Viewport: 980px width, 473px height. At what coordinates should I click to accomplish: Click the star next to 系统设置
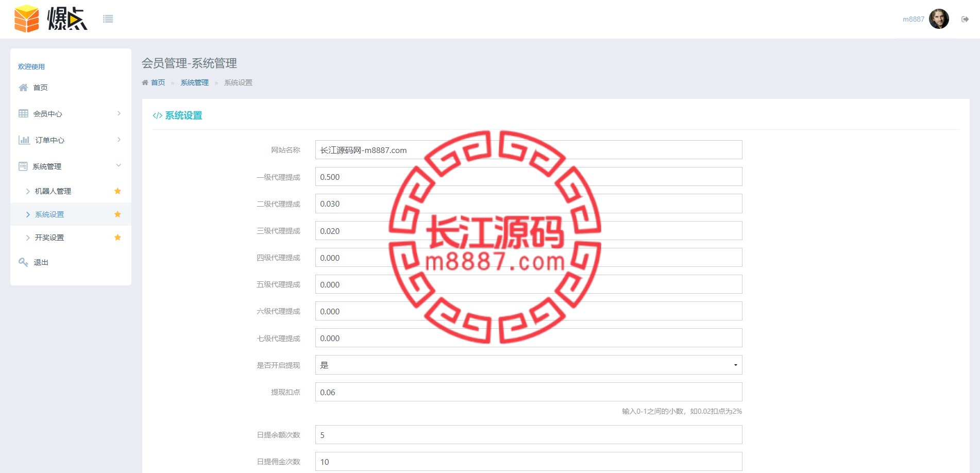[x=117, y=214]
